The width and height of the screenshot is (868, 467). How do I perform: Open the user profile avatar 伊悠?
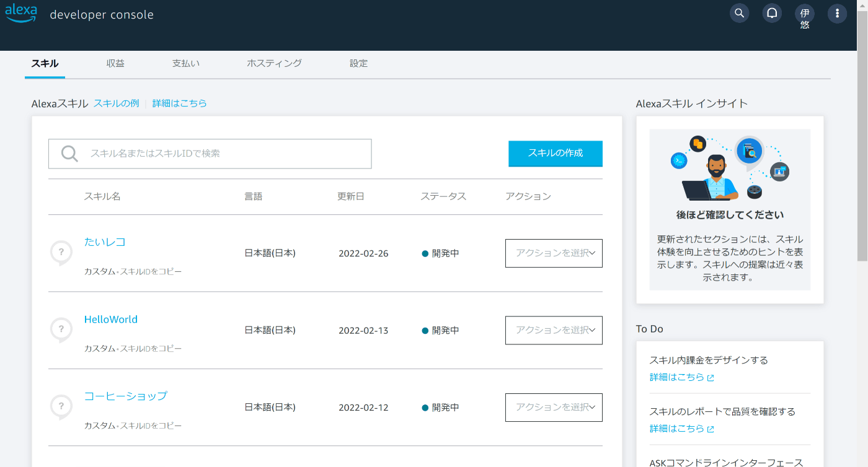[x=805, y=14]
